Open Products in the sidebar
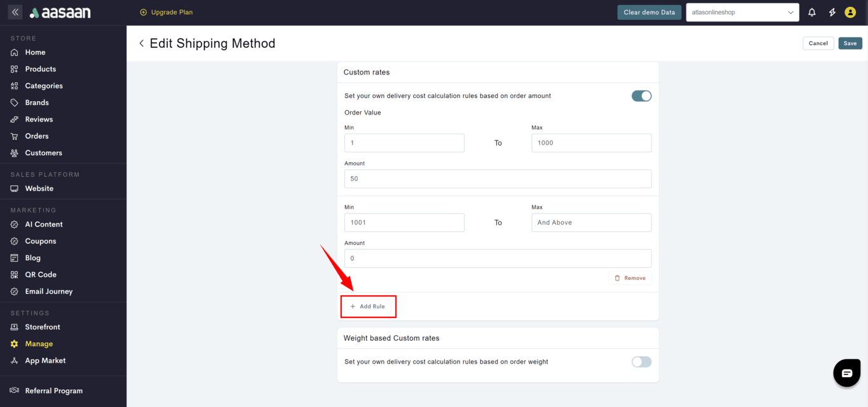Screen dimensions: 868x407 (x=40, y=69)
